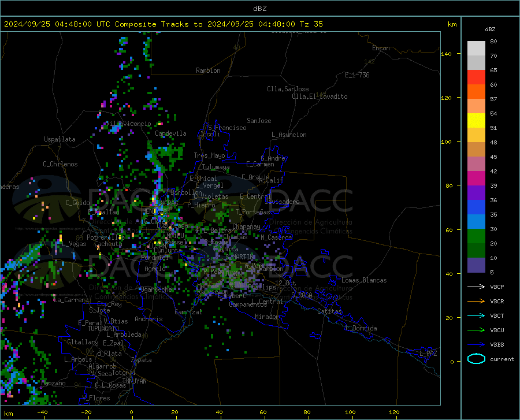Click the 'Mirador' map label
This screenshot has width=520, height=420.
[267, 317]
